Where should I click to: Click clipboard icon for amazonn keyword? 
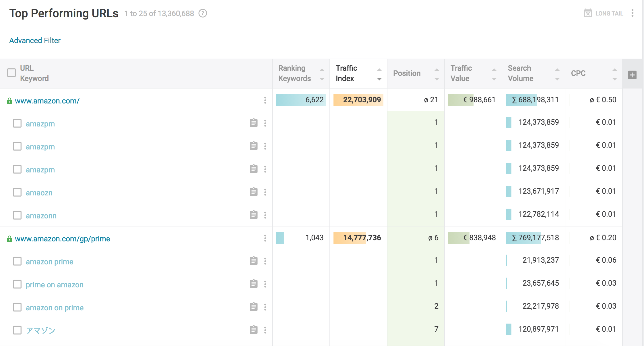tap(254, 215)
